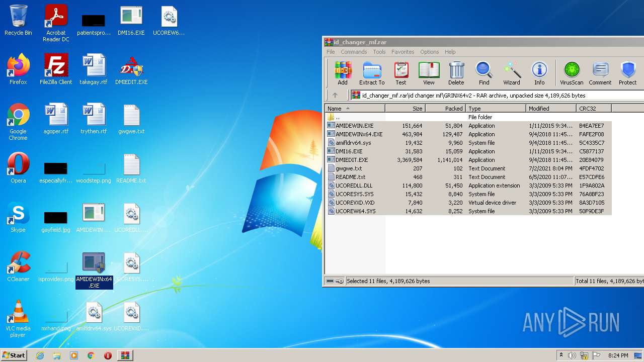644x362 pixels.
Task: Sort by Type column header
Action: [x=496, y=108]
